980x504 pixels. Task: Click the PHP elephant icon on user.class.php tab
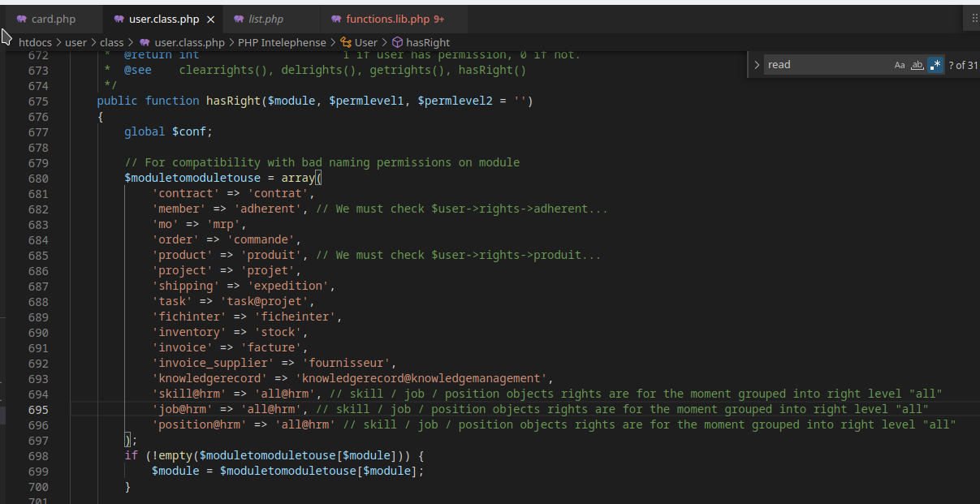click(119, 18)
